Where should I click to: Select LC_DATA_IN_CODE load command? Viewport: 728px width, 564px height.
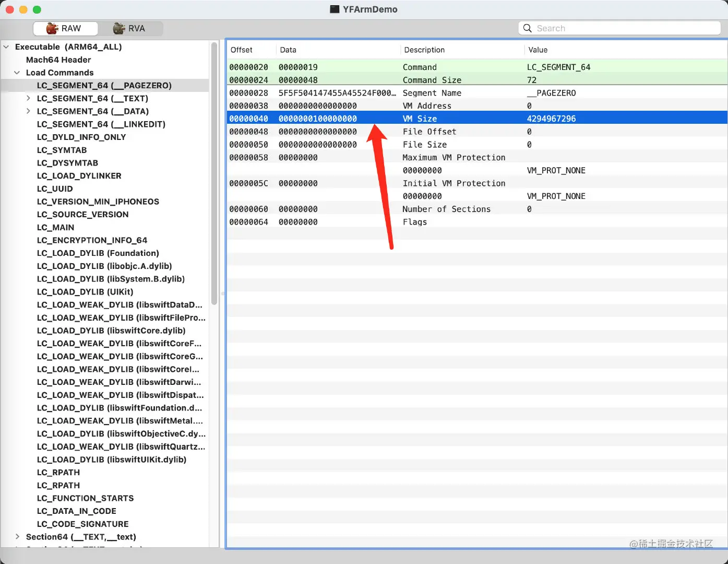(x=76, y=511)
